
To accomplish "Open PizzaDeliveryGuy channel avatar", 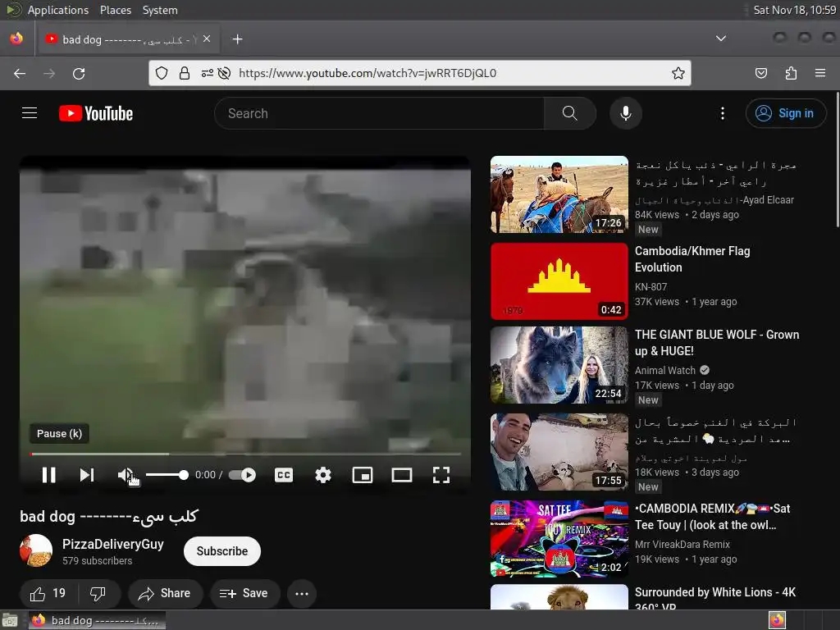I will [x=36, y=550].
